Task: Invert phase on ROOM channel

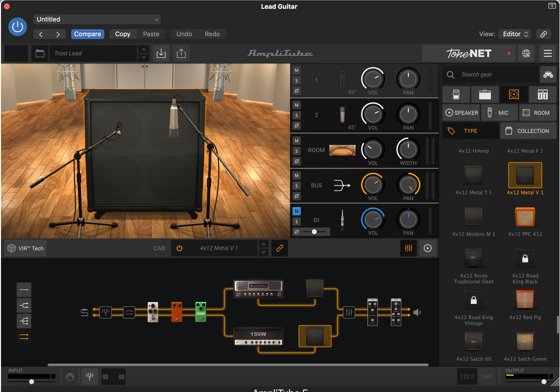Action: pos(296,161)
